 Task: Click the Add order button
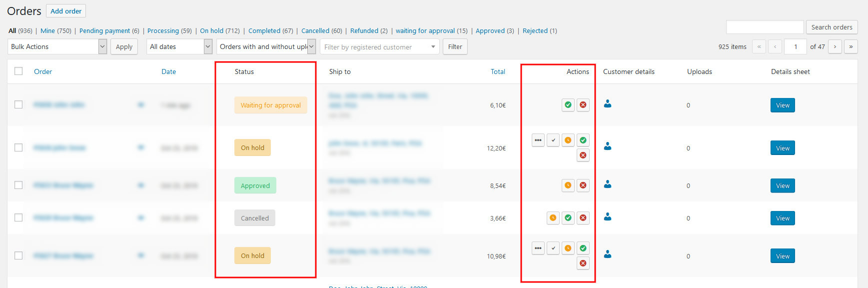pos(66,11)
